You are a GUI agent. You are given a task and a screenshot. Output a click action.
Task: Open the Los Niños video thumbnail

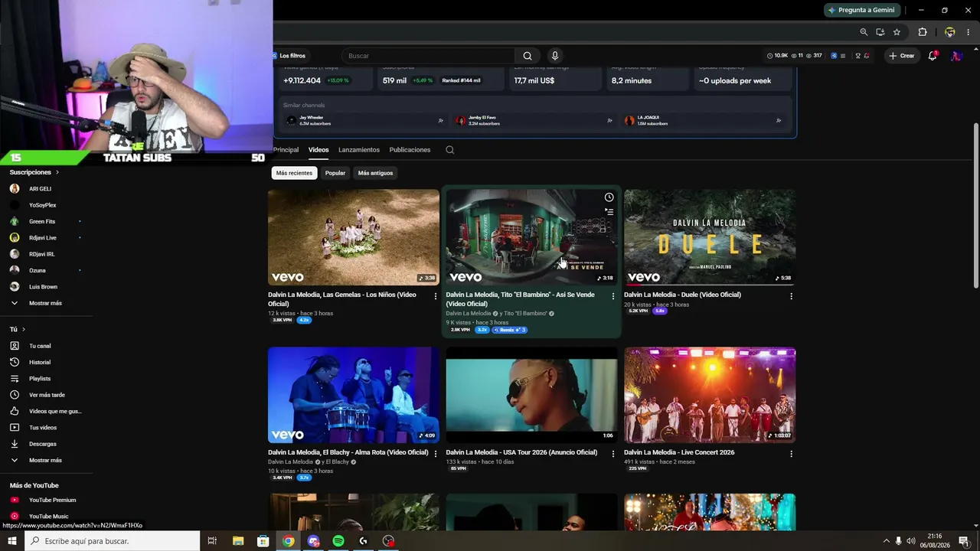[354, 237]
